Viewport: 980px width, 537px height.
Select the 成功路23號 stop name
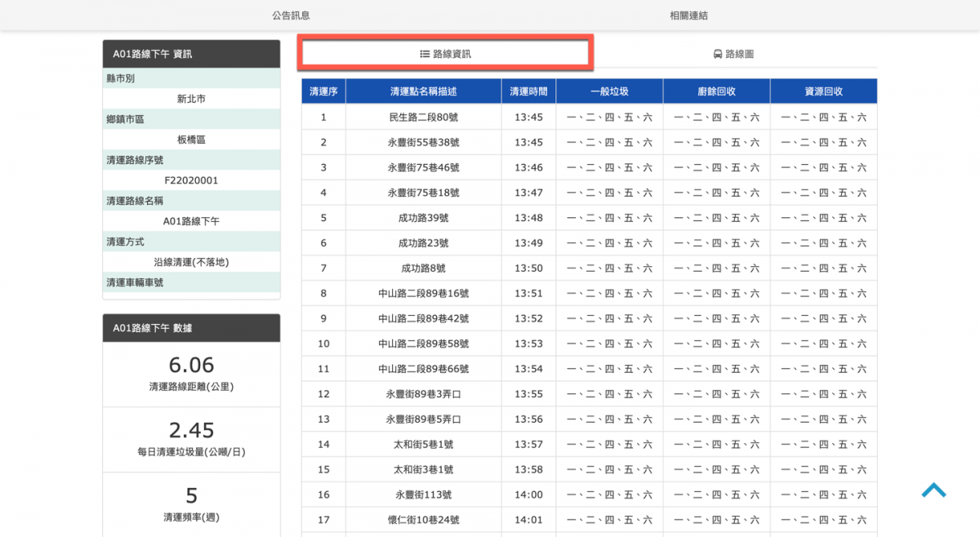[x=424, y=243]
